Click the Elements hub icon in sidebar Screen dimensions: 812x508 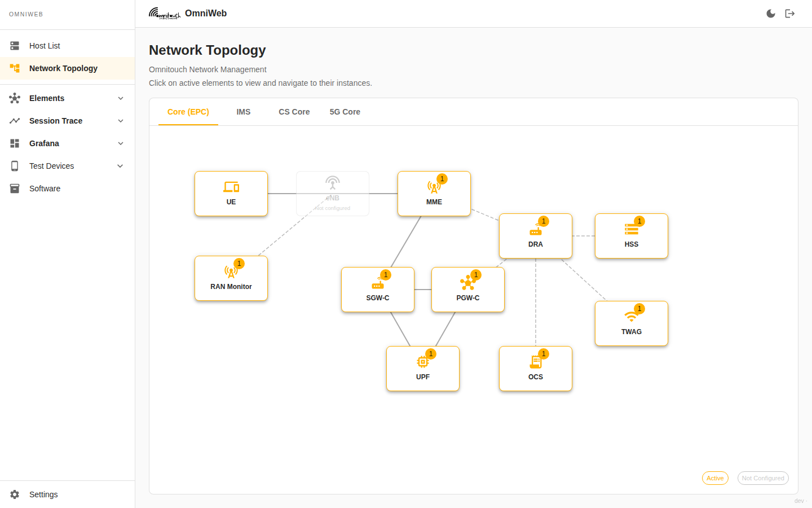point(15,98)
